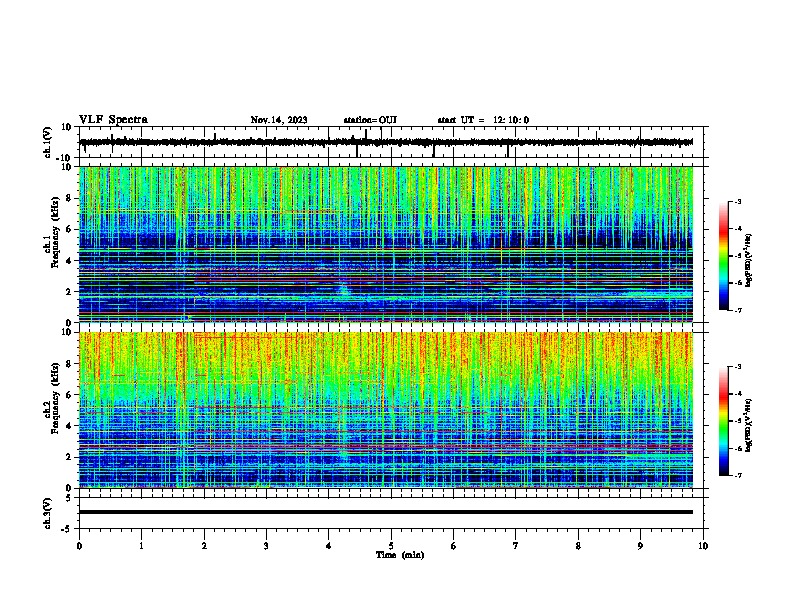Click time axis tick label "8"
This screenshot has width=792, height=612.
(x=578, y=546)
